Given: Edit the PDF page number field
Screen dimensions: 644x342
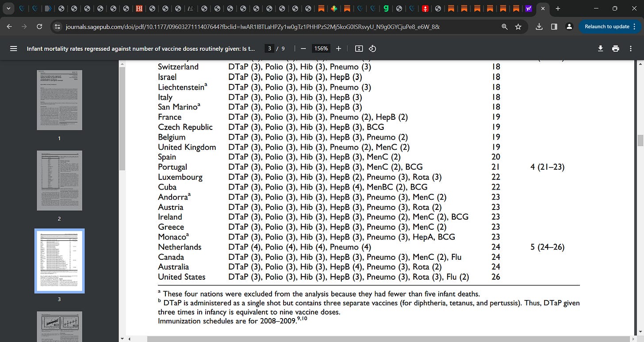Looking at the screenshot, I should [269, 49].
